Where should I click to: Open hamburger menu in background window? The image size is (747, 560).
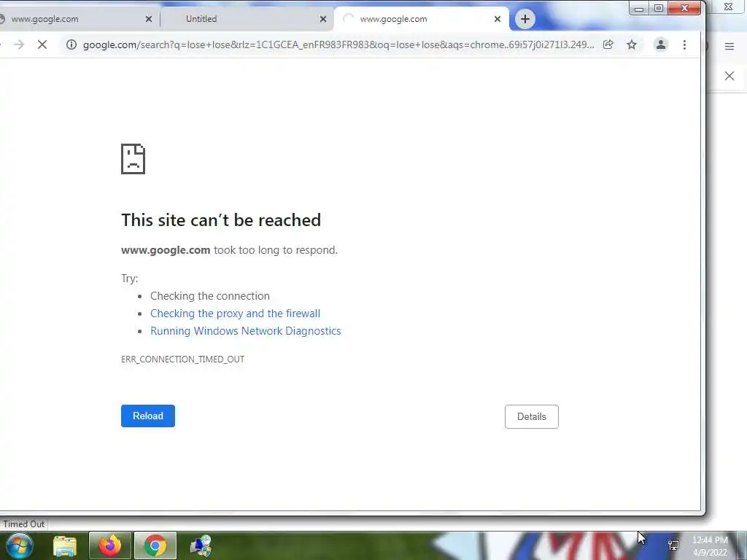[729, 46]
